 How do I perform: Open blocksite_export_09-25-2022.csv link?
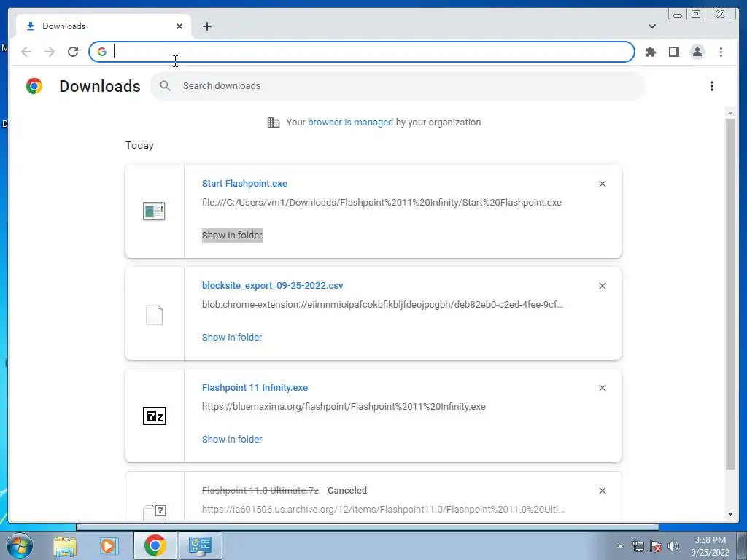point(273,285)
